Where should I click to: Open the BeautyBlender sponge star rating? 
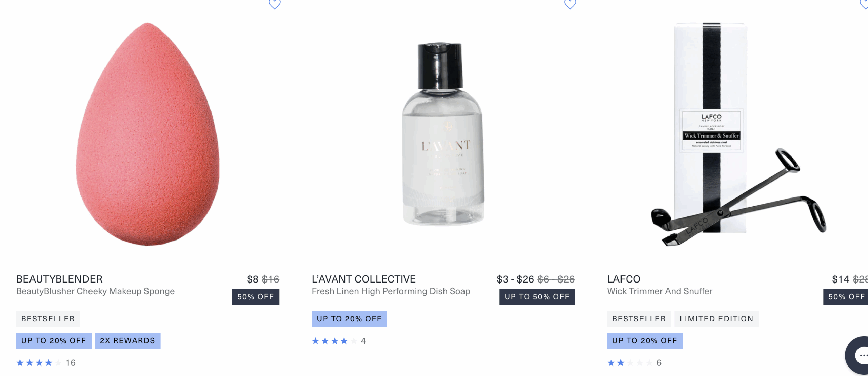[39, 363]
